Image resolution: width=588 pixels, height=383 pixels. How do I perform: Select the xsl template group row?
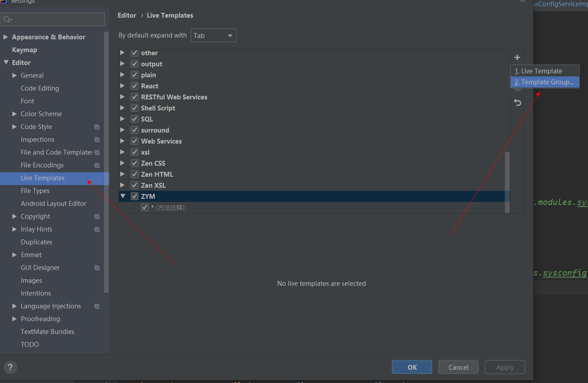point(314,152)
